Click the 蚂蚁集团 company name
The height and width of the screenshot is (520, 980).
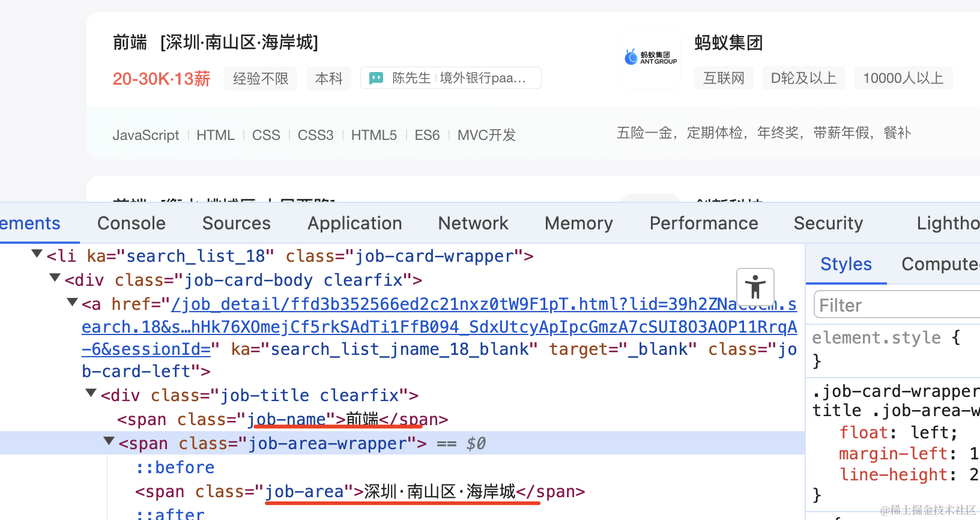(728, 43)
